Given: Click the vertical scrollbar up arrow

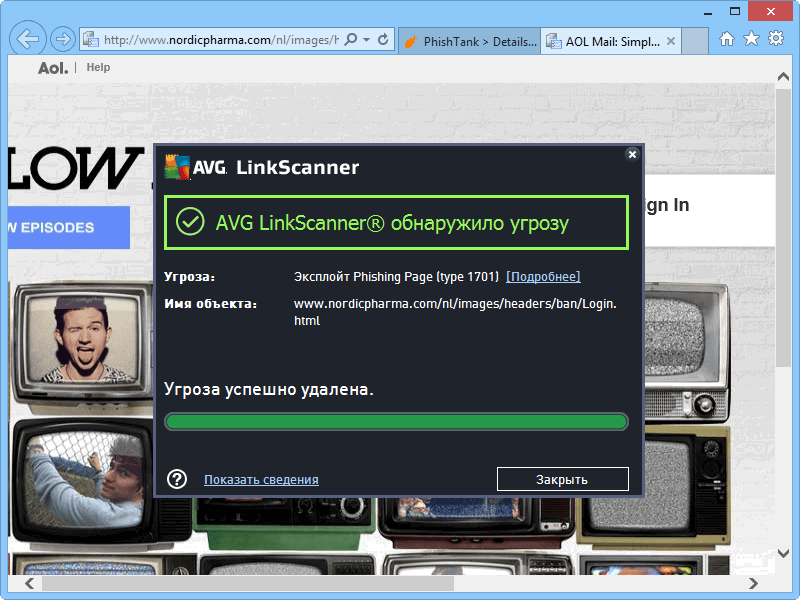Looking at the screenshot, I should [x=783, y=77].
